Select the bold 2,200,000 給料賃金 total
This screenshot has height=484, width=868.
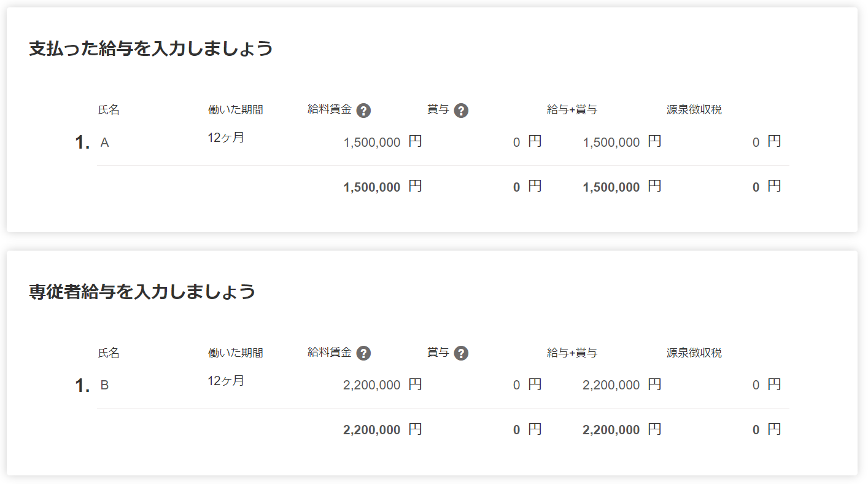click(x=372, y=430)
